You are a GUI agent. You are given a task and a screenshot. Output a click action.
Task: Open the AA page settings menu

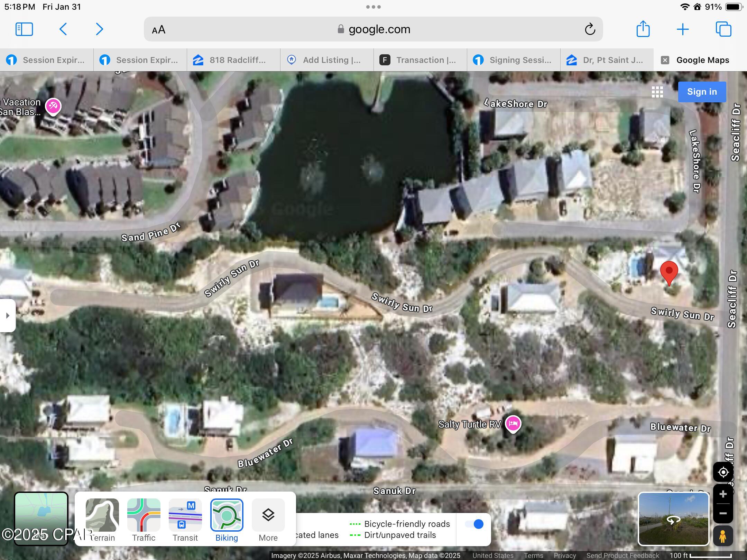(159, 29)
